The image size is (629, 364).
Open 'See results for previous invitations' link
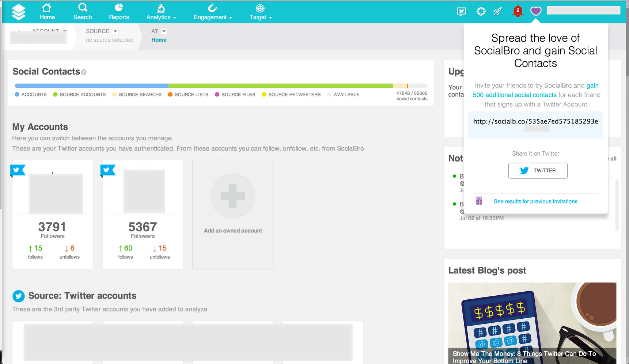pos(535,201)
